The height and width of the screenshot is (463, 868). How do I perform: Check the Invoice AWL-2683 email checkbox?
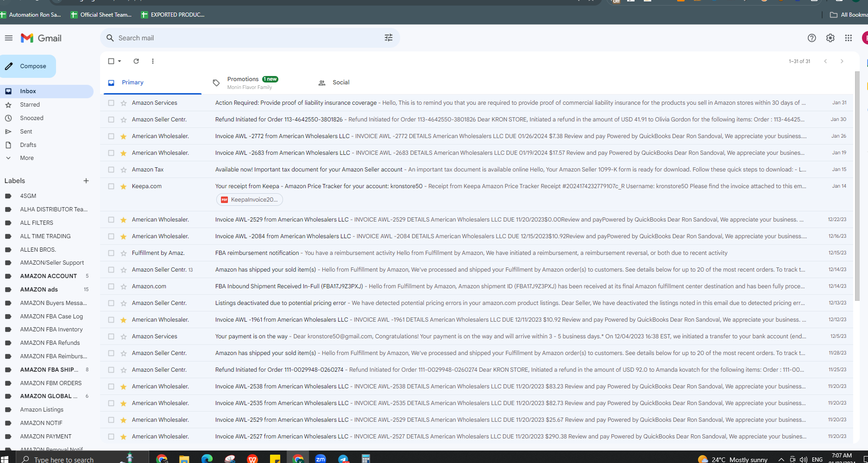111,153
